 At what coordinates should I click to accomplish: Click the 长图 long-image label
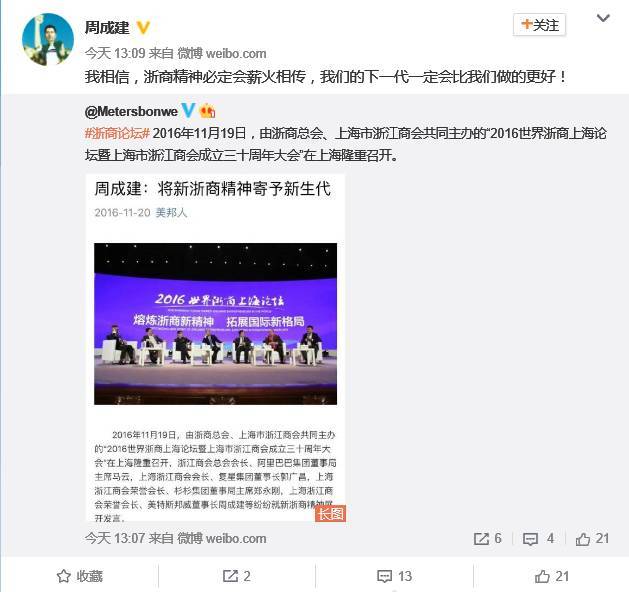pyautogui.click(x=330, y=513)
